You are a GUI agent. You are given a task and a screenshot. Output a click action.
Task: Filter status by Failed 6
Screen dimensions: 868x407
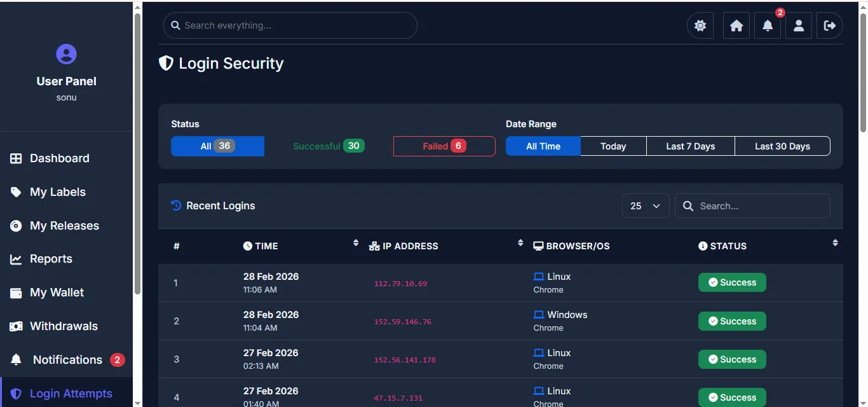444,146
